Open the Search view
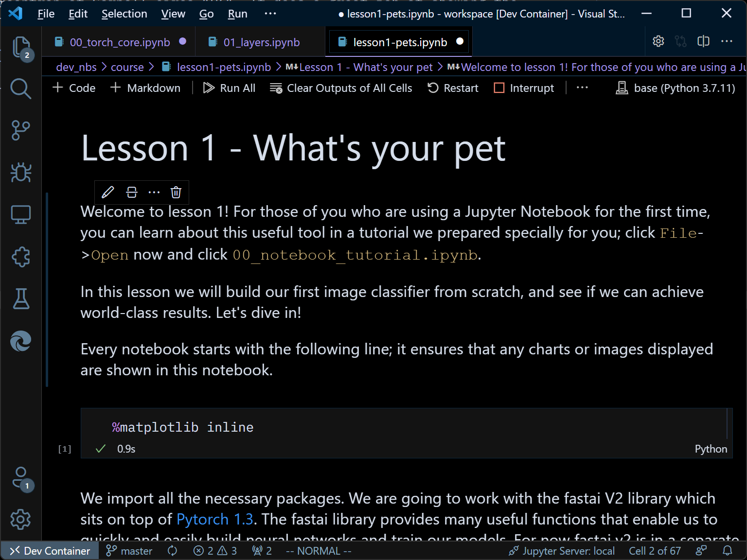 pos(20,88)
